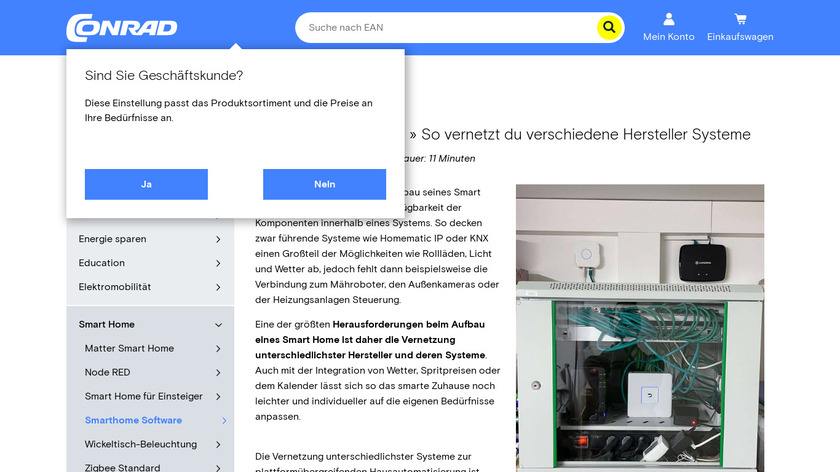Decline business customer with Nein button
840x472 pixels.
coord(325,184)
